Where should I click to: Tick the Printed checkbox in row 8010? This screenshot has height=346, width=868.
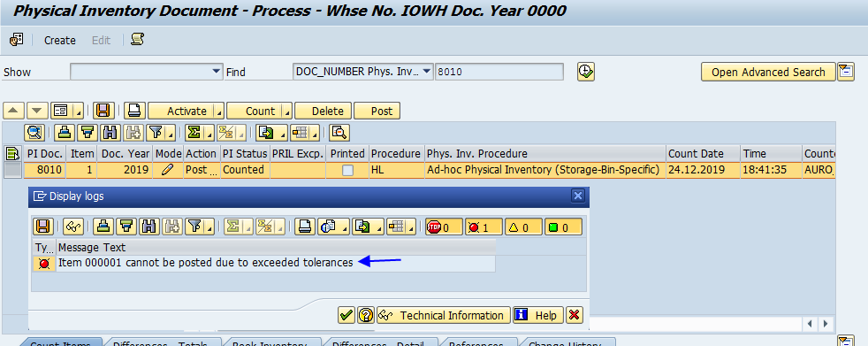pyautogui.click(x=347, y=170)
